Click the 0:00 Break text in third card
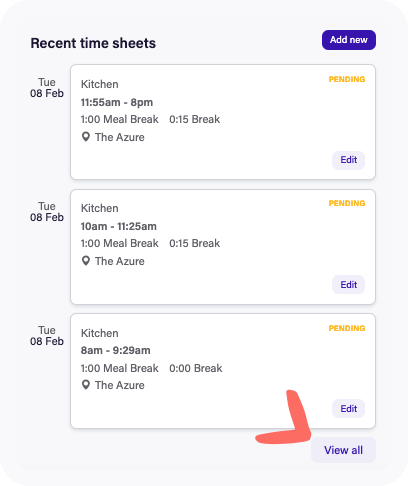The height and width of the screenshot is (486, 408). (x=196, y=368)
